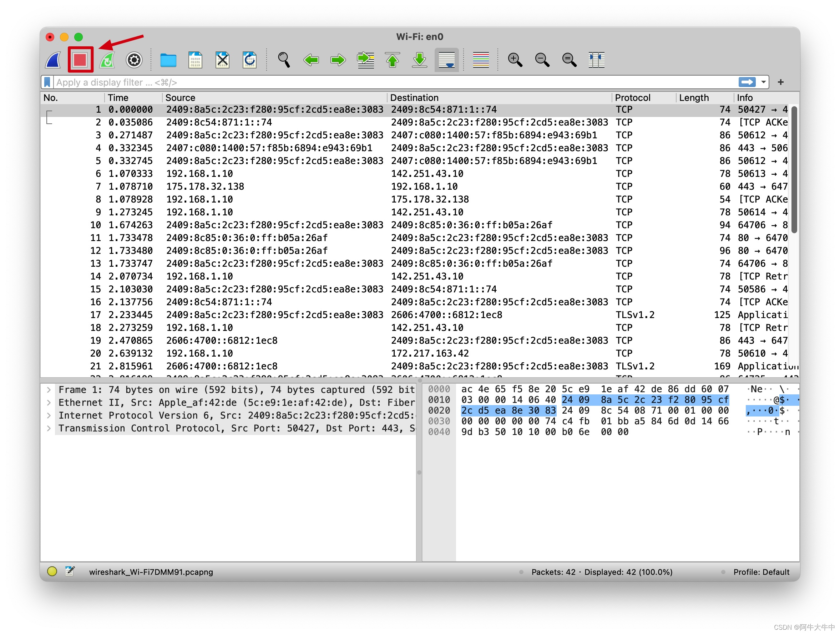This screenshot has width=840, height=634.
Task: Open a capture file folder icon
Action: pos(168,60)
